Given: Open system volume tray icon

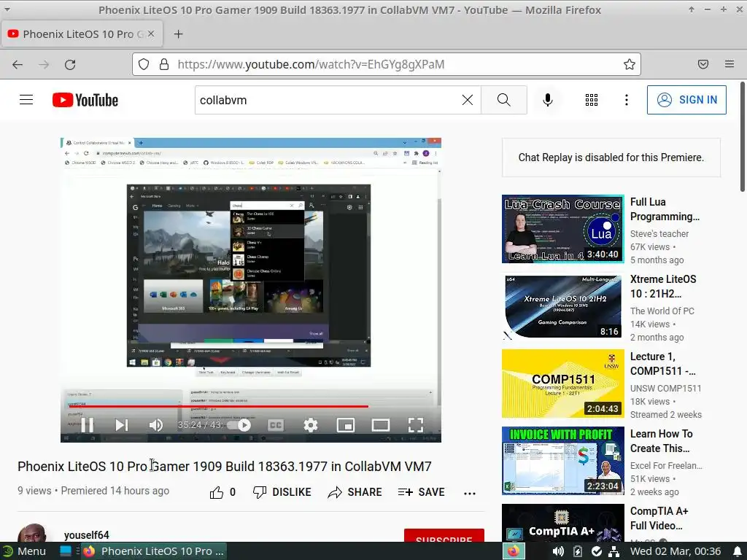Looking at the screenshot, I should [558, 551].
